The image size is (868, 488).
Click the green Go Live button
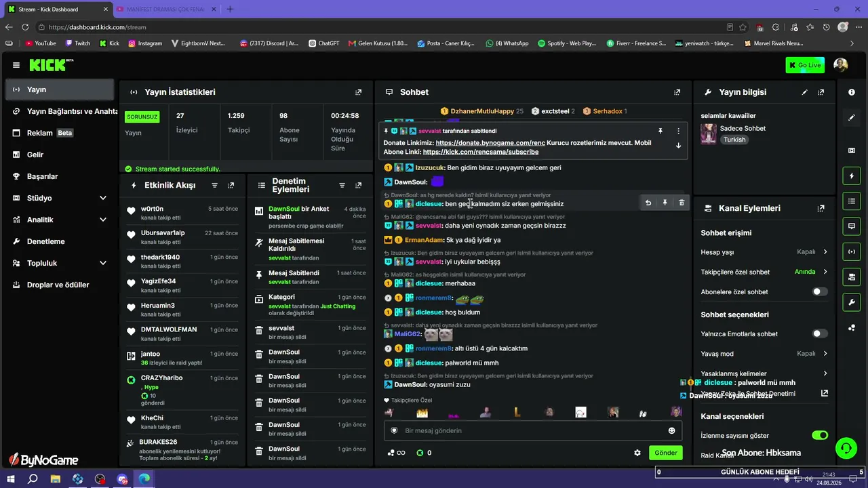click(x=805, y=65)
